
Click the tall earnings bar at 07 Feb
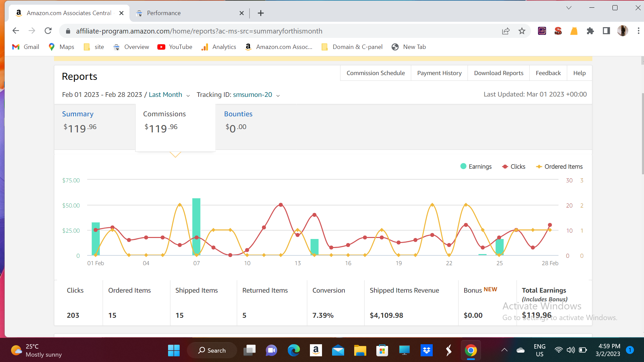196,227
